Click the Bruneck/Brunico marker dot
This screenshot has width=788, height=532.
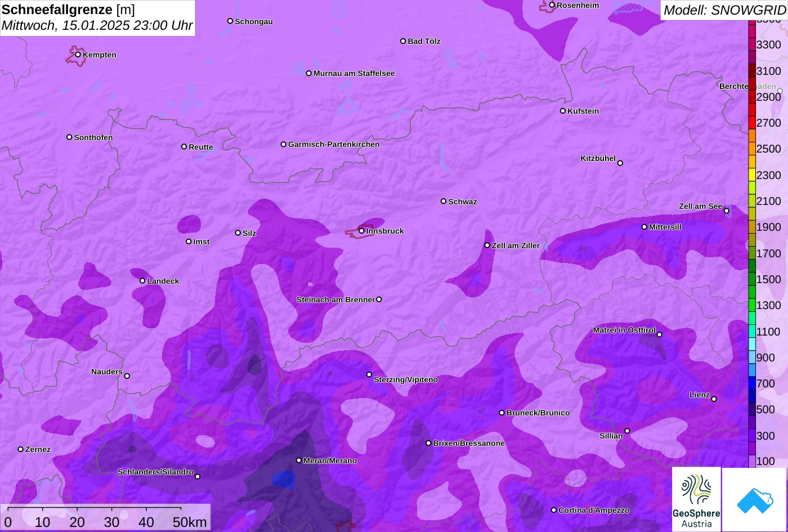click(502, 413)
